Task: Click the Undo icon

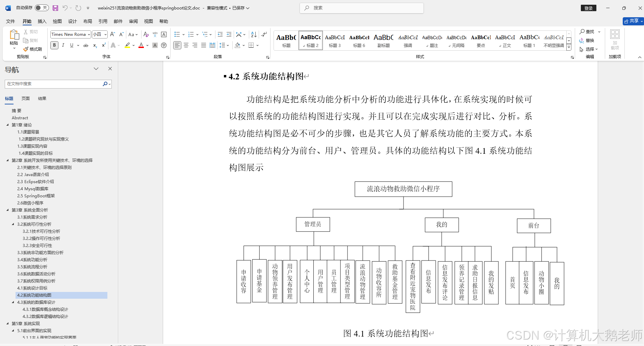Action: point(65,8)
